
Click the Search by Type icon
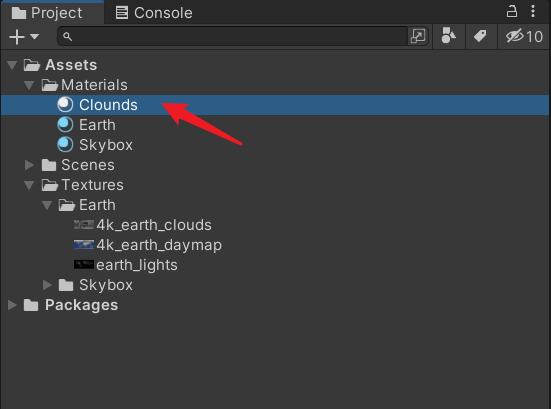click(448, 36)
